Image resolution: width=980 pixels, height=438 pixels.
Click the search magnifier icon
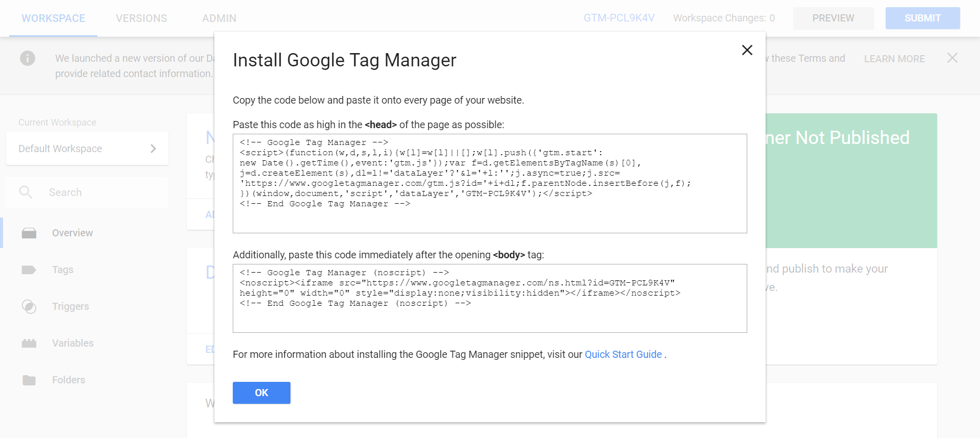click(26, 192)
